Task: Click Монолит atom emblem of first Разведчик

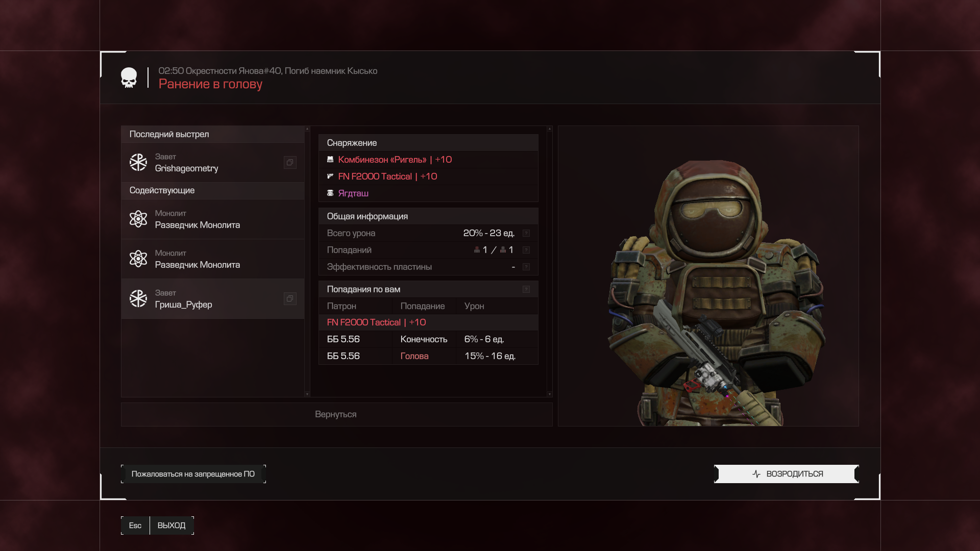Action: (x=138, y=219)
